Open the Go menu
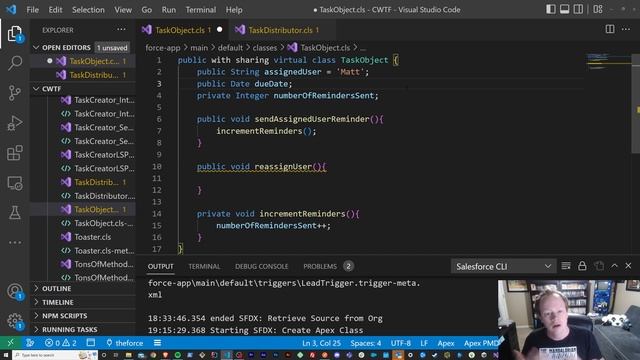This screenshot has height=360, width=640. pyautogui.click(x=147, y=10)
